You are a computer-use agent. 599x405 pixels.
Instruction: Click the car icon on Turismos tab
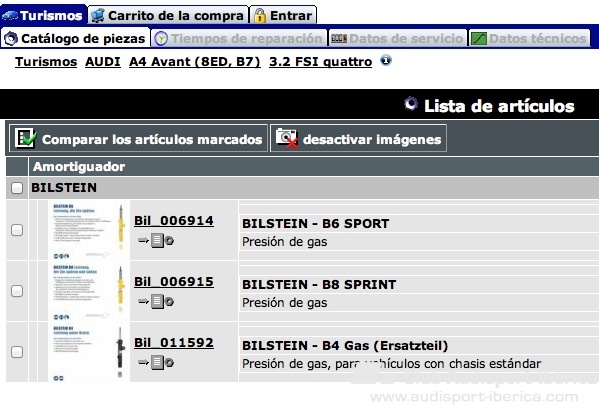click(x=10, y=15)
